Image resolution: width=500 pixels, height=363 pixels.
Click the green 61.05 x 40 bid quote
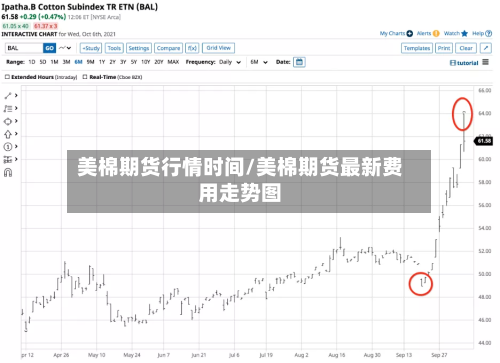tap(16, 26)
